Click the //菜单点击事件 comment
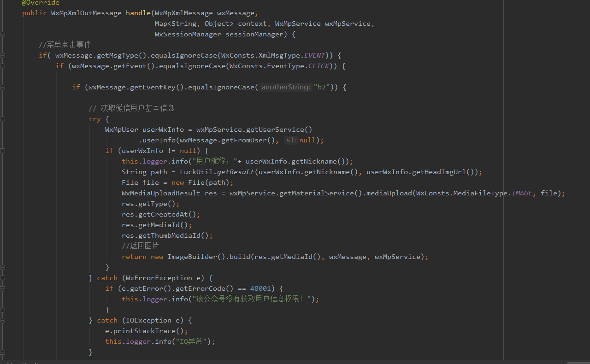 65,45
